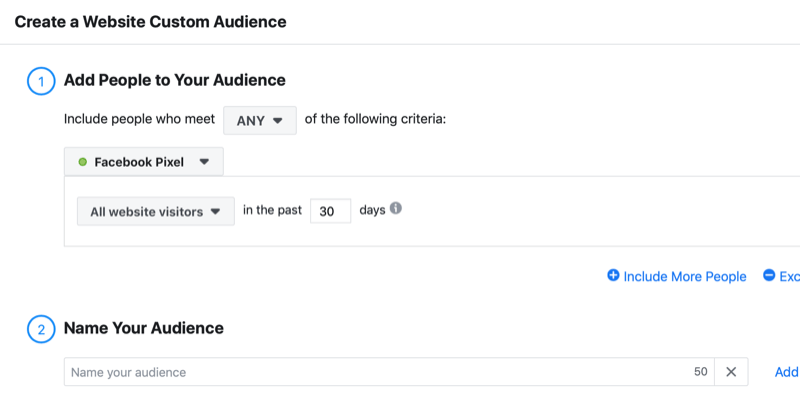Focus the 30 days number field

pos(329,211)
